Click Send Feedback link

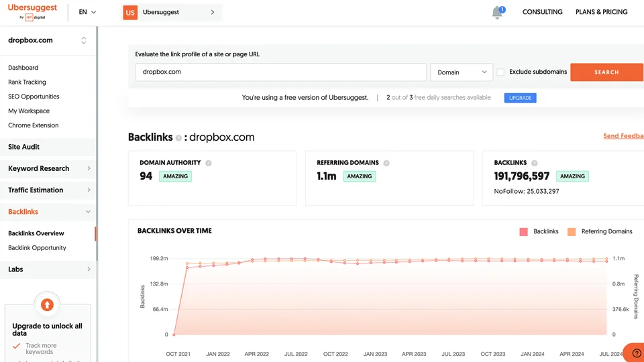[623, 136]
